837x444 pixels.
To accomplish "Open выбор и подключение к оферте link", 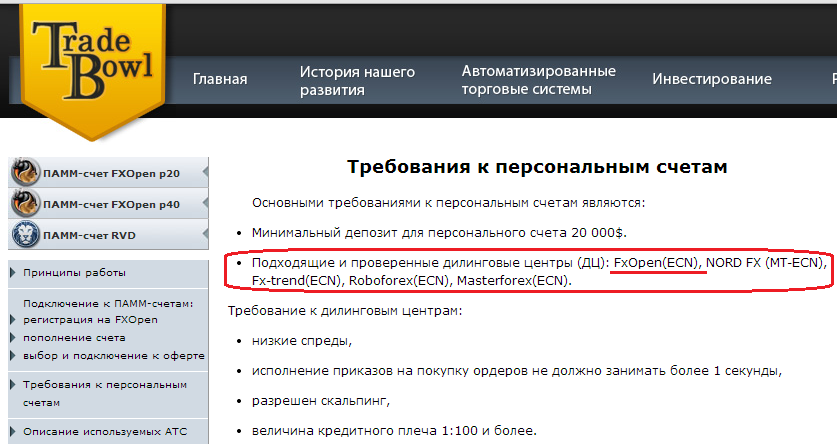I will click(x=114, y=356).
